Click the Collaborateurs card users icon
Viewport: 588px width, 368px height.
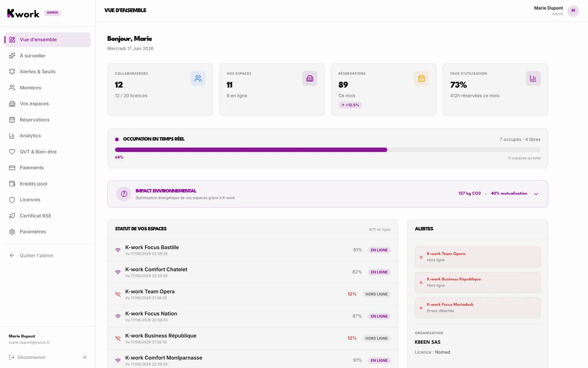click(198, 78)
